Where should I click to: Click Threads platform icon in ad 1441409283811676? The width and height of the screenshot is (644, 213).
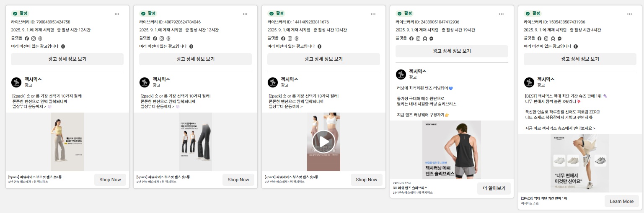click(x=297, y=38)
